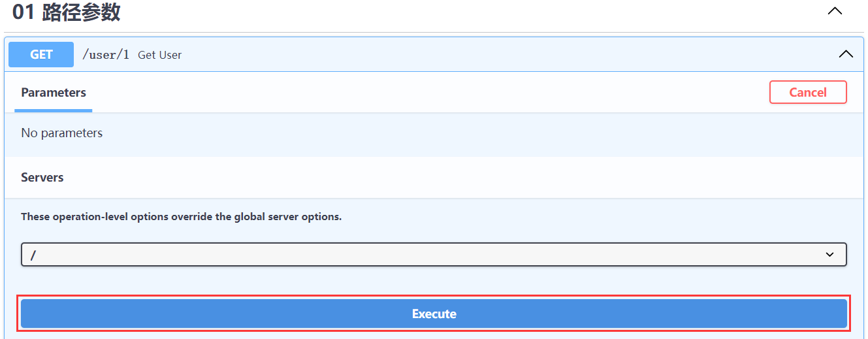Image resolution: width=868 pixels, height=339 pixels.
Task: Click blank area right of Parameters tab
Action: click(x=425, y=93)
